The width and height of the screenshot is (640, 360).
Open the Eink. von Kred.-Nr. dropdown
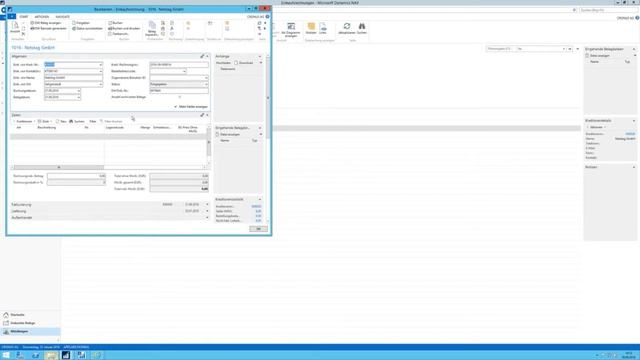pyautogui.click(x=100, y=64)
